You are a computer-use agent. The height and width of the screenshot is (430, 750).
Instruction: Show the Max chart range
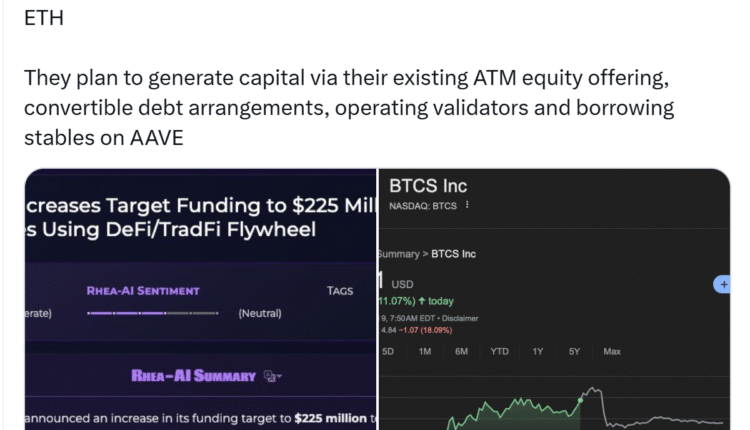click(612, 352)
